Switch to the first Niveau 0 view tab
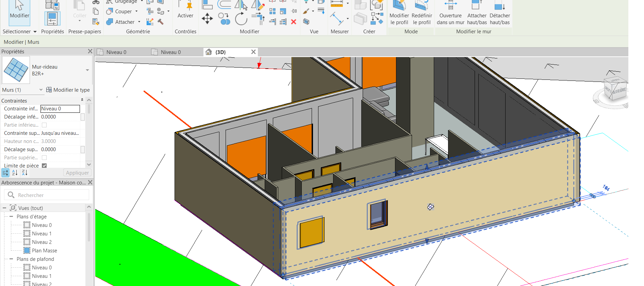The height and width of the screenshot is (286, 644). 116,52
